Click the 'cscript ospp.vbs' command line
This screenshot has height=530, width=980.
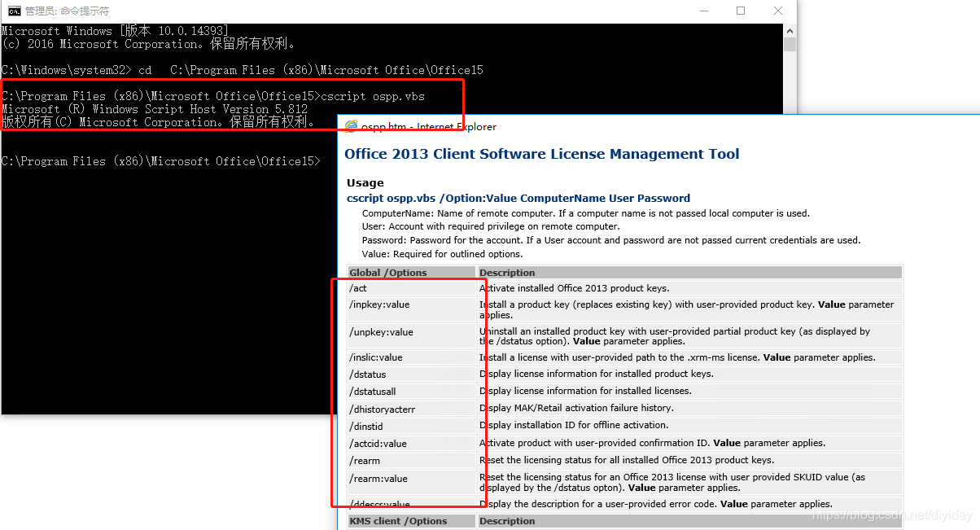[213, 96]
